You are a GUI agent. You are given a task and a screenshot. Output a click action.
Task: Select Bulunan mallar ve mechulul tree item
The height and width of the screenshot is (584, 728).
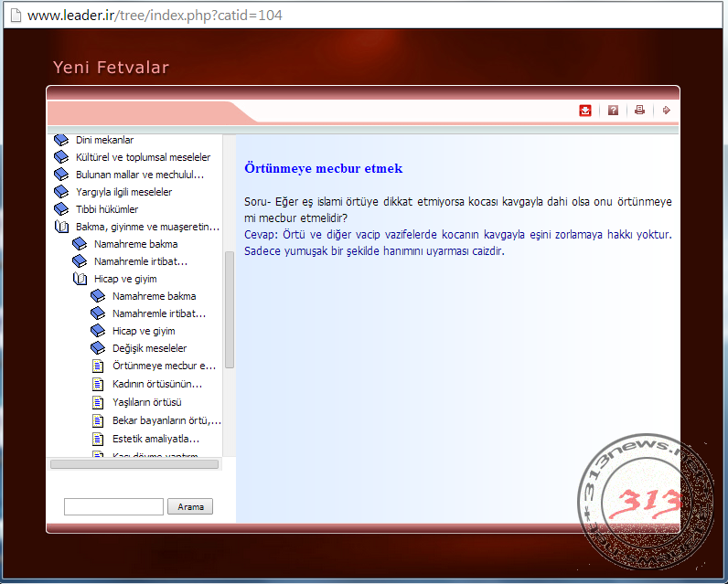point(139,175)
